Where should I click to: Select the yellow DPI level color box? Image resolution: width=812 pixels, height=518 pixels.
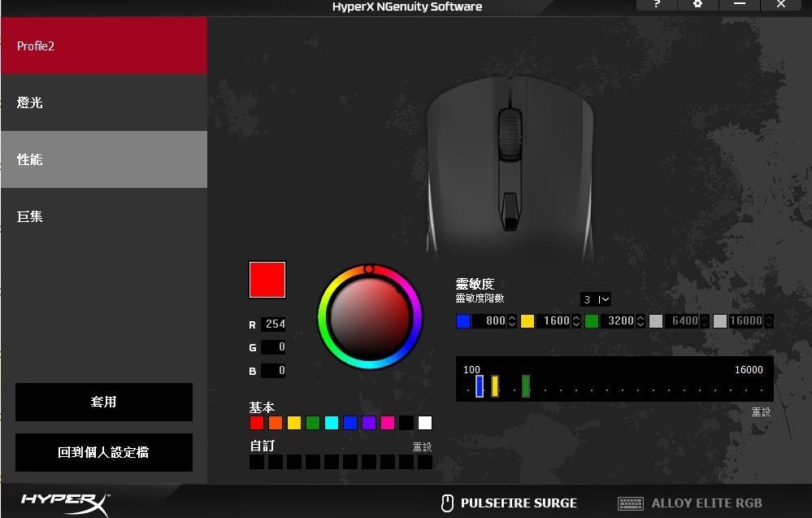[528, 321]
